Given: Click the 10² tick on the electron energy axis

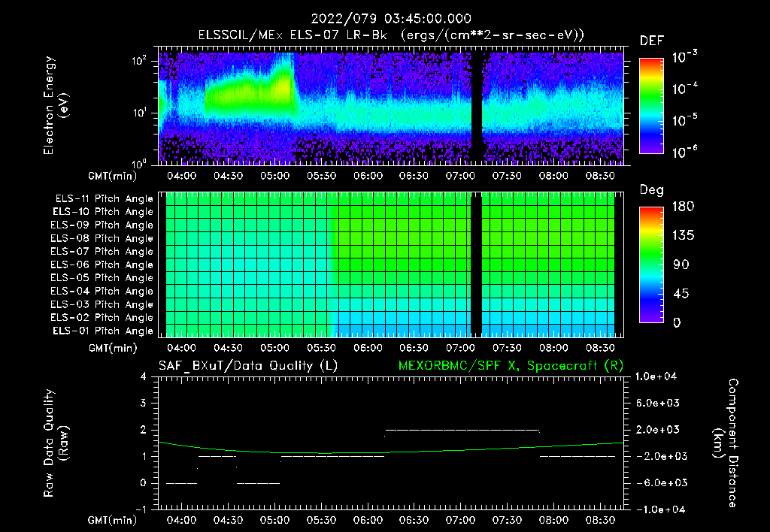Looking at the screenshot, I should [139, 60].
